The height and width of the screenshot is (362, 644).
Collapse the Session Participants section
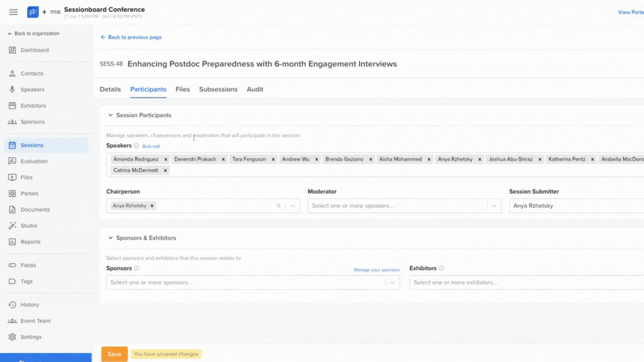coord(111,115)
